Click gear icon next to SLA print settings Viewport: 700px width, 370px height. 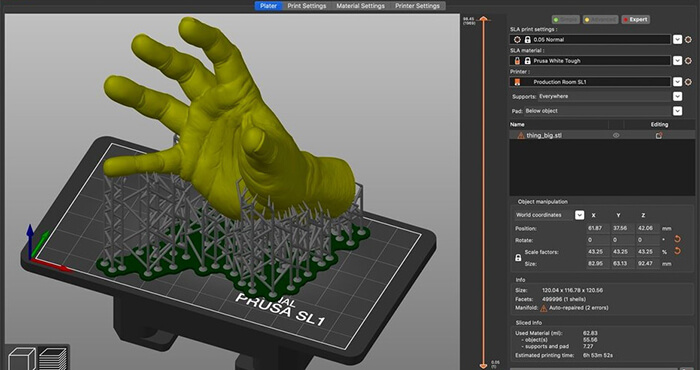(688, 40)
